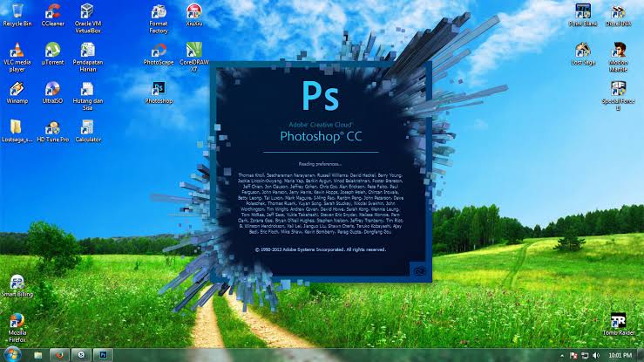This screenshot has width=644, height=362.
Task: Select the Photoshop desktop shortcut
Action: (x=159, y=92)
